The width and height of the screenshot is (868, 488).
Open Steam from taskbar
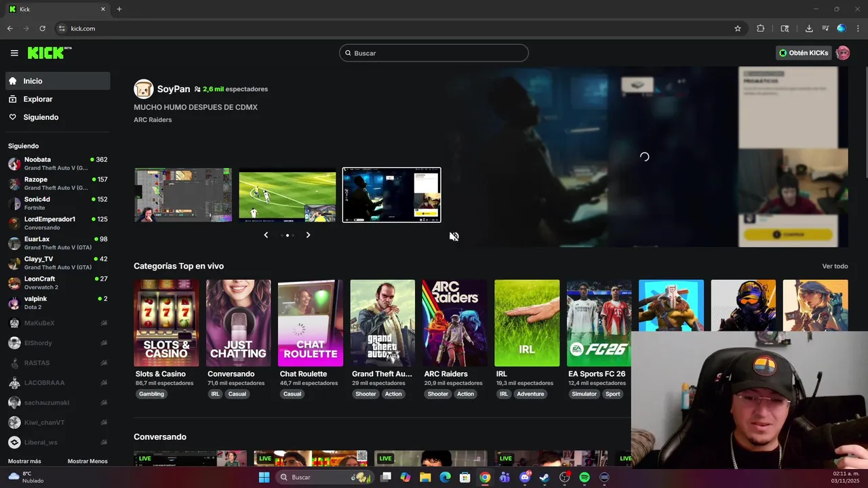545,477
